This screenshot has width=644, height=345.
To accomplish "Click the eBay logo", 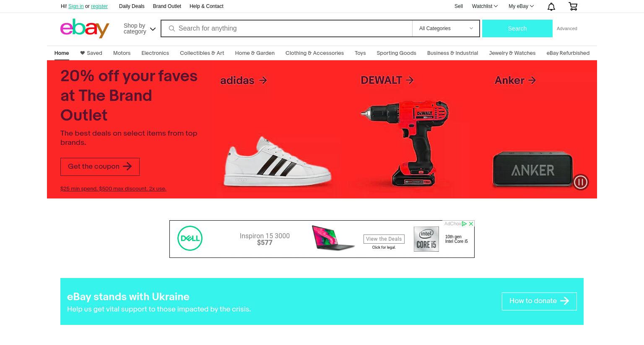I will click(85, 28).
